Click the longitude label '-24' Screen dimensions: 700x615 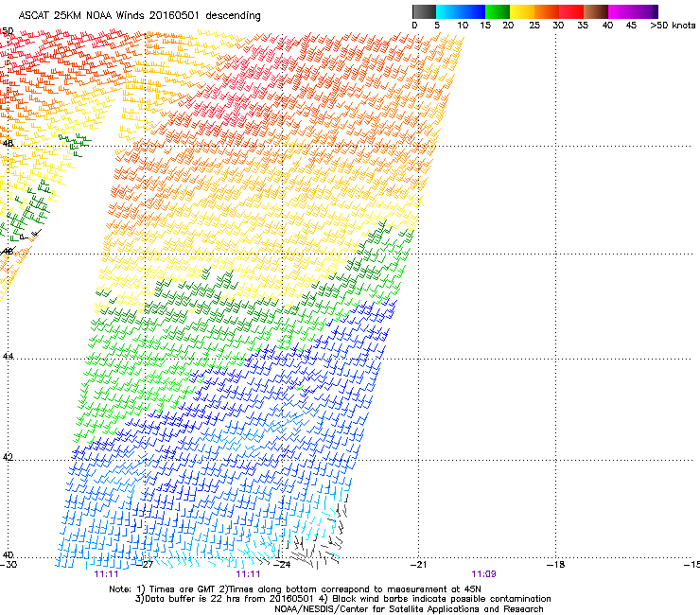point(282,565)
